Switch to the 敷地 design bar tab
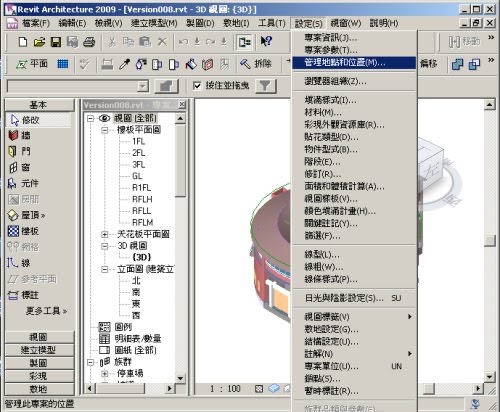The width and height of the screenshot is (500, 412). (x=39, y=389)
